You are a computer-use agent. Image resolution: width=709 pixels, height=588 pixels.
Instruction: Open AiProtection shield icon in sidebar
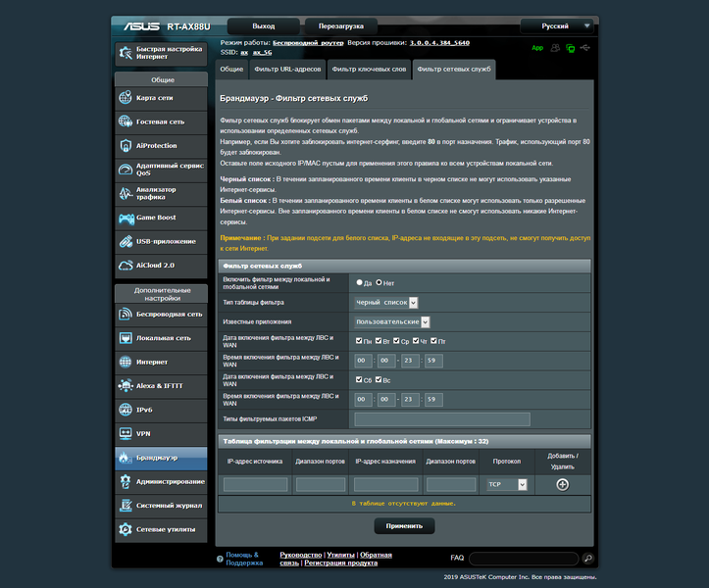point(126,146)
